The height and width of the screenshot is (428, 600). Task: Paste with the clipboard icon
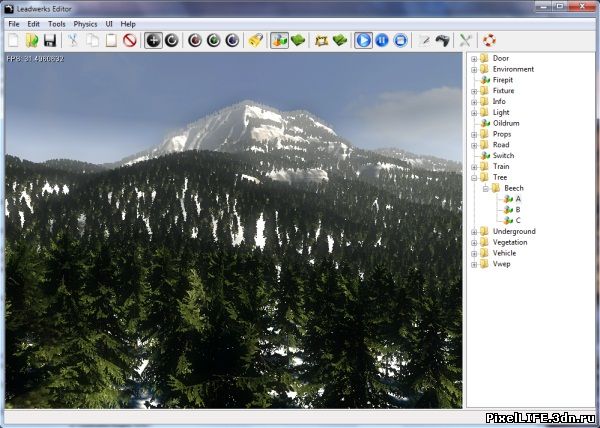111,40
